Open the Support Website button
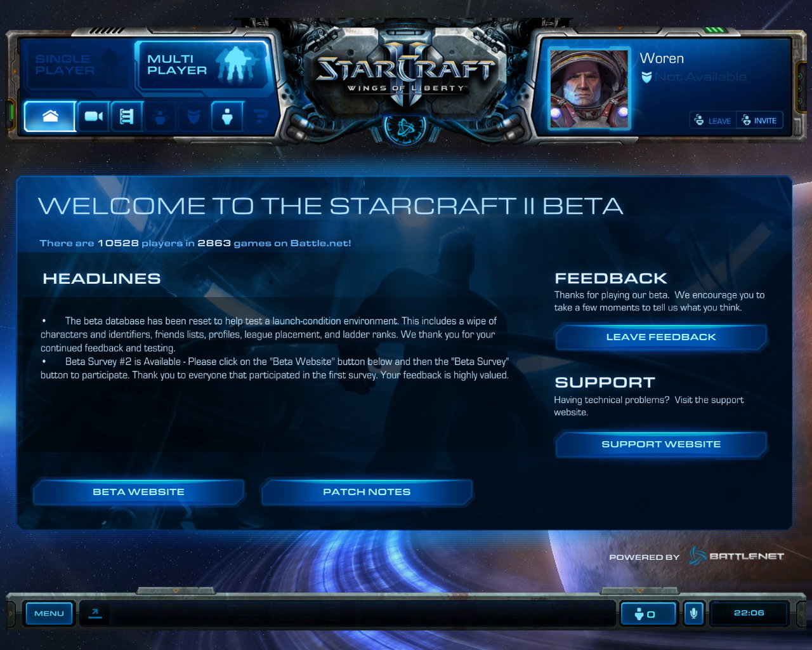 661,444
